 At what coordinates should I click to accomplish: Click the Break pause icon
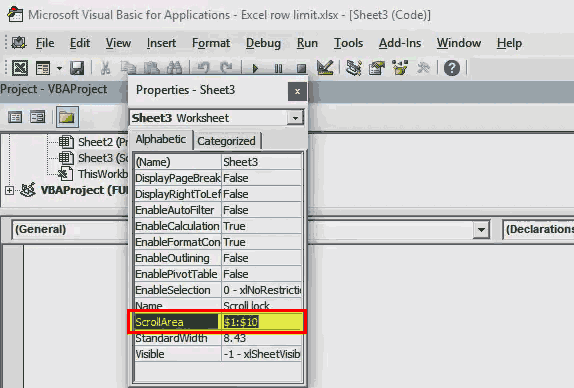[278, 68]
